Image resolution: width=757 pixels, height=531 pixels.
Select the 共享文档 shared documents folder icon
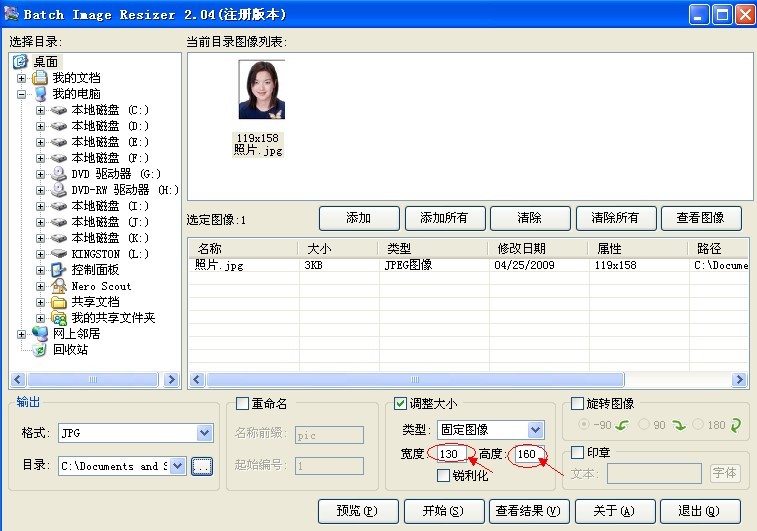[59, 302]
